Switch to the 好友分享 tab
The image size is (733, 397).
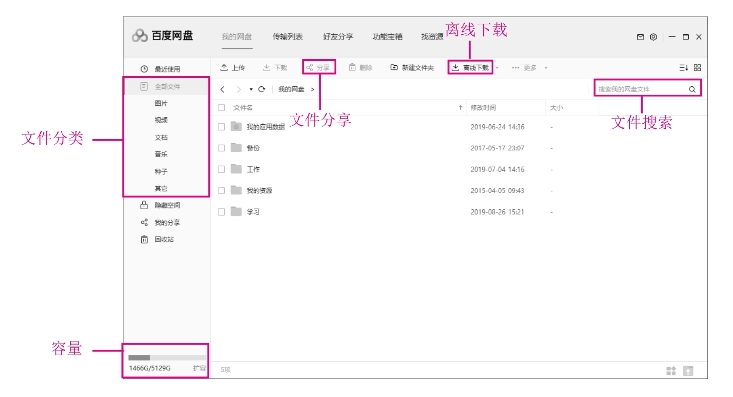click(x=338, y=36)
